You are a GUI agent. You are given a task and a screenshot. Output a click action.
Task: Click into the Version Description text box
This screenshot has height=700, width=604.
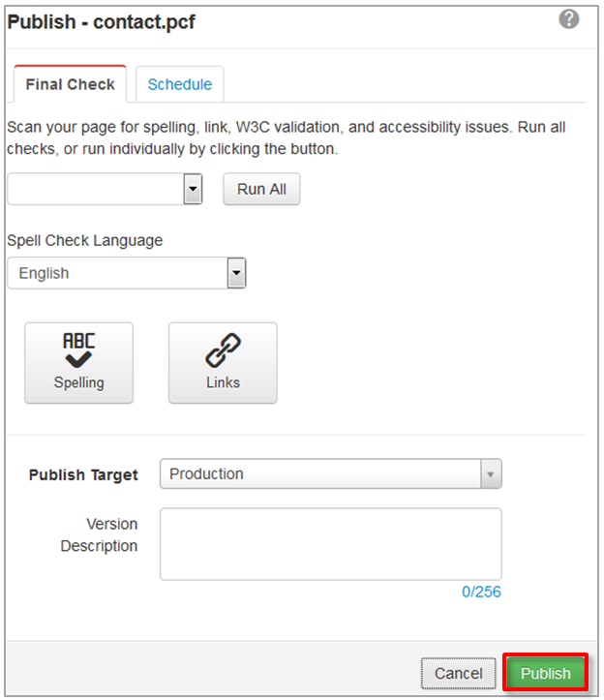[x=330, y=544]
